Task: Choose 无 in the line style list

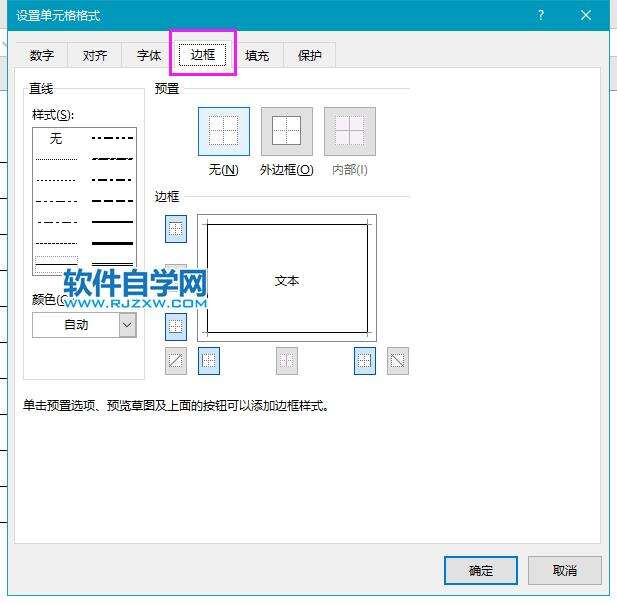Action: click(x=56, y=138)
